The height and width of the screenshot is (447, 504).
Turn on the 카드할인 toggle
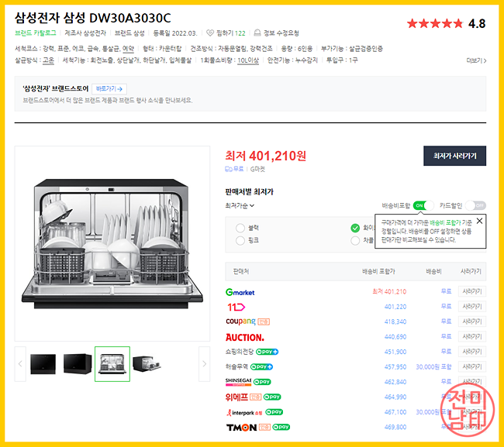point(476,205)
